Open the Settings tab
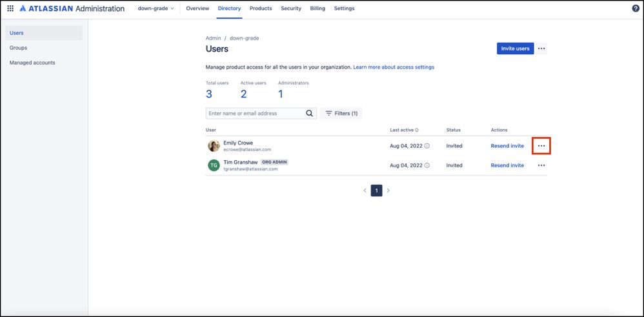Viewport: 644px width, 317px height. pos(344,8)
